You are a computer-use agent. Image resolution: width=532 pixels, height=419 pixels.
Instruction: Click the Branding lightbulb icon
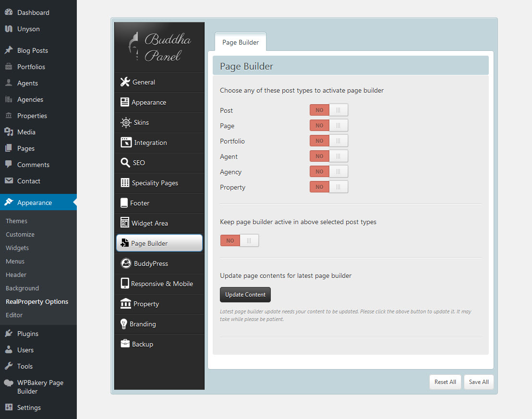[x=124, y=324]
